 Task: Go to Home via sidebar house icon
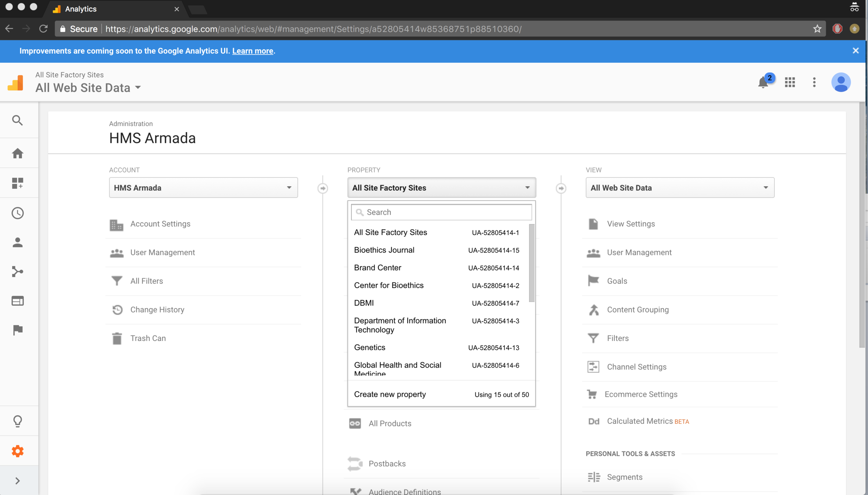coord(17,153)
